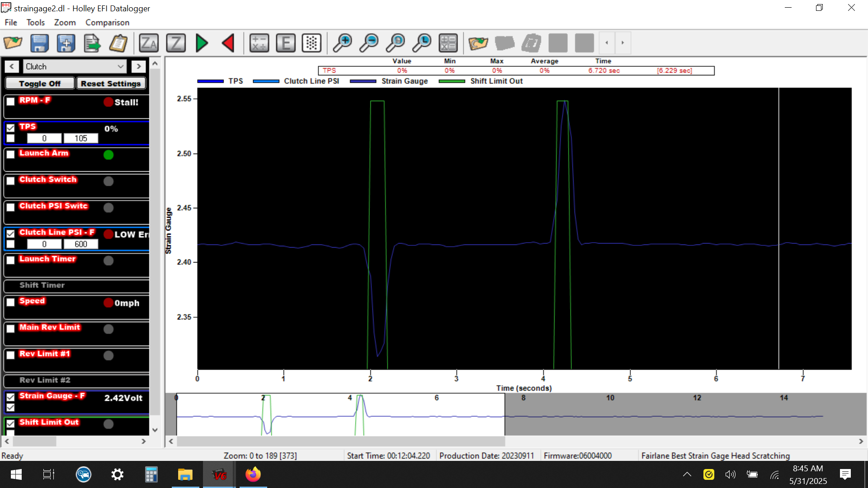
Task: Uncheck the TPS channel checkbox
Action: coord(11,128)
